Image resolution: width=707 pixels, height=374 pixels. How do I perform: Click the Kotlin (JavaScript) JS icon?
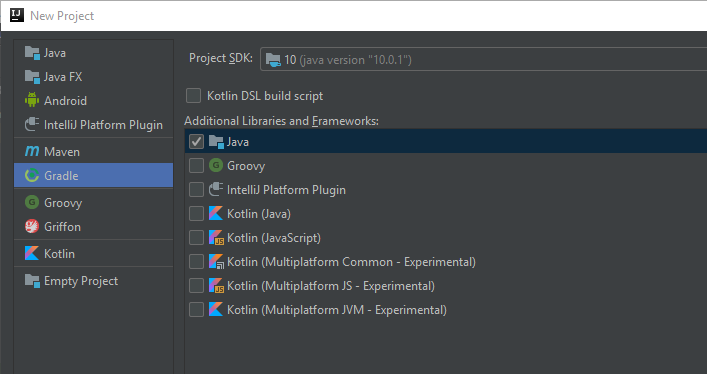(216, 237)
